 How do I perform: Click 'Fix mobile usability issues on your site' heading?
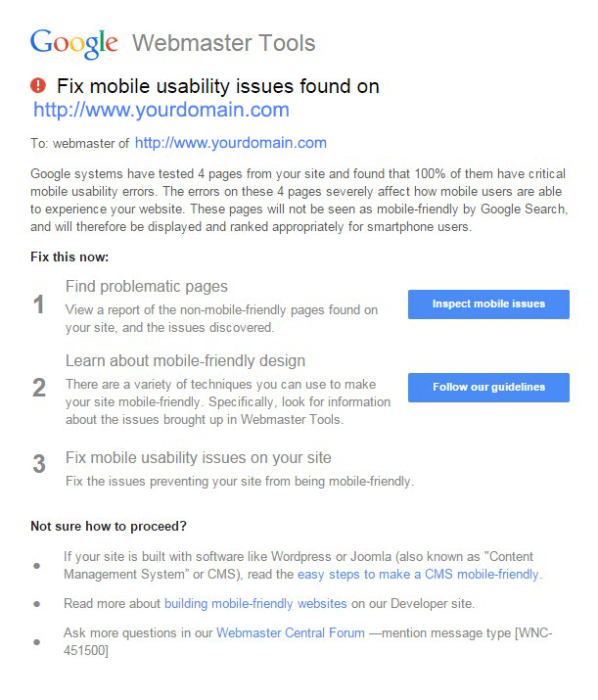[x=198, y=457]
